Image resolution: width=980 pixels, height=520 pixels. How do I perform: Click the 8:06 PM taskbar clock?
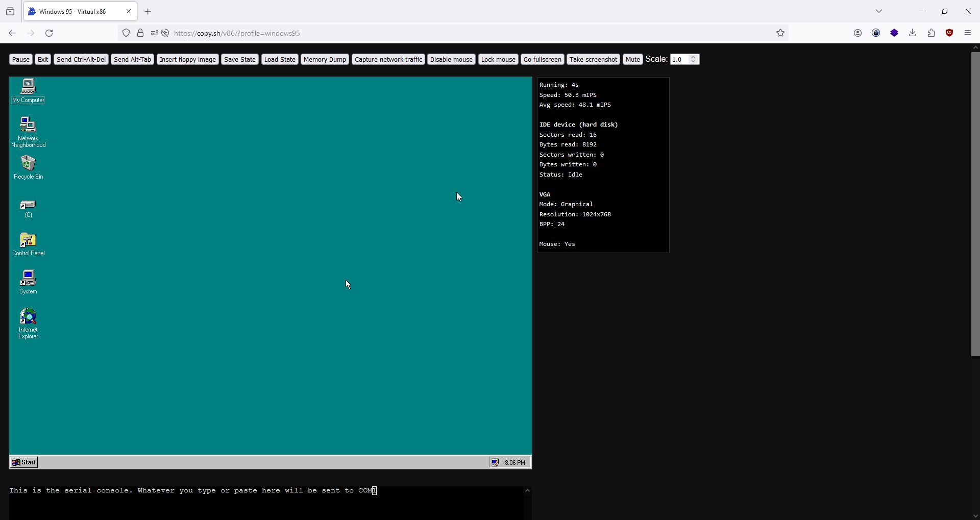tap(514, 463)
